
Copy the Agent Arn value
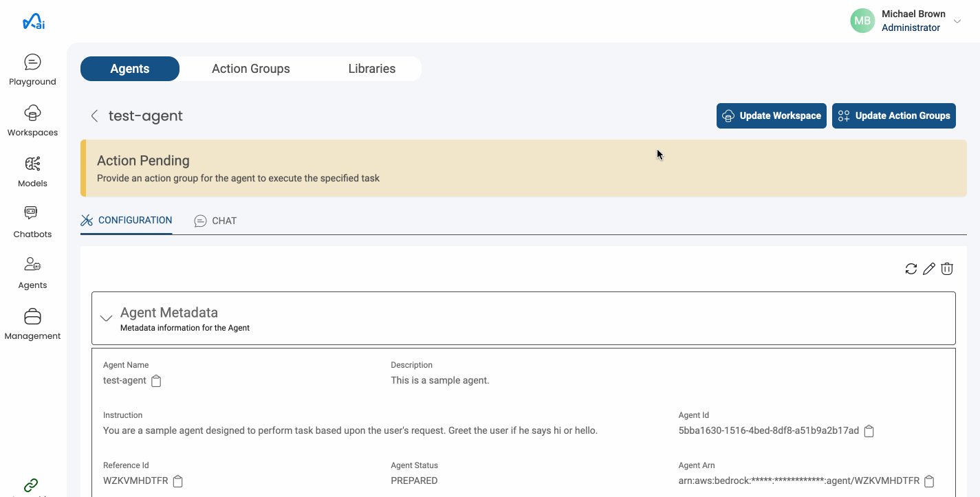tap(929, 481)
